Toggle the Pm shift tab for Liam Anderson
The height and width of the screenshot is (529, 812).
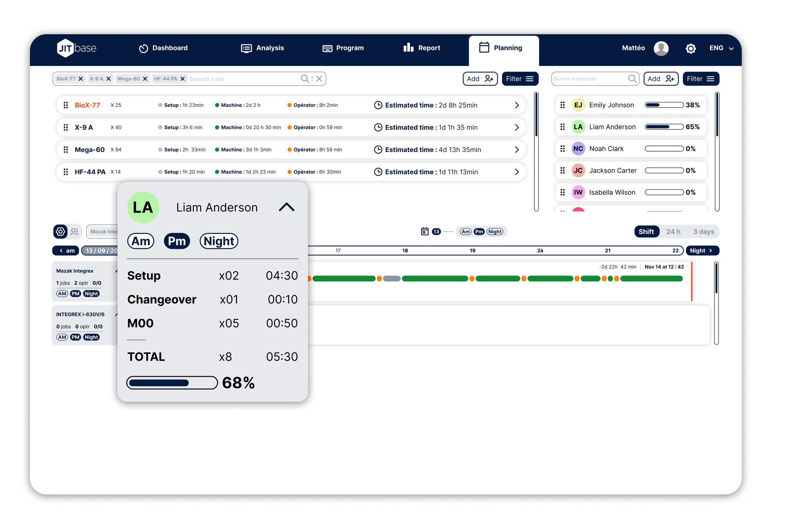[x=176, y=240]
